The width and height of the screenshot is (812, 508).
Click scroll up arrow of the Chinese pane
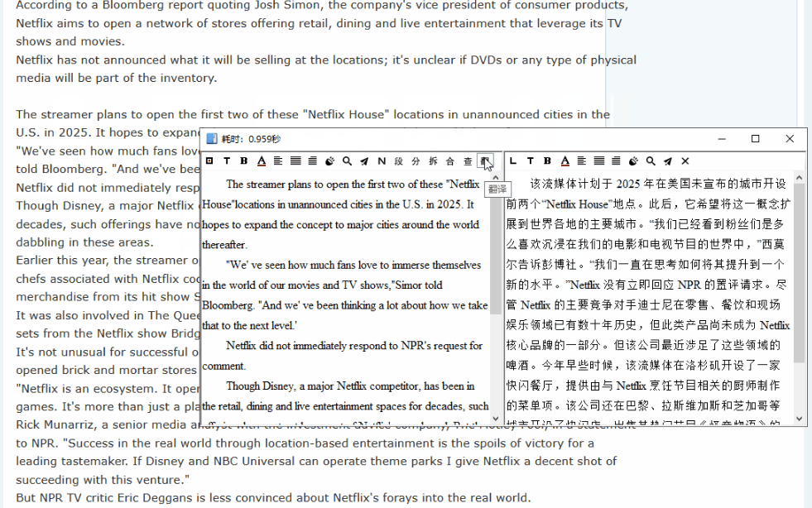(800, 177)
